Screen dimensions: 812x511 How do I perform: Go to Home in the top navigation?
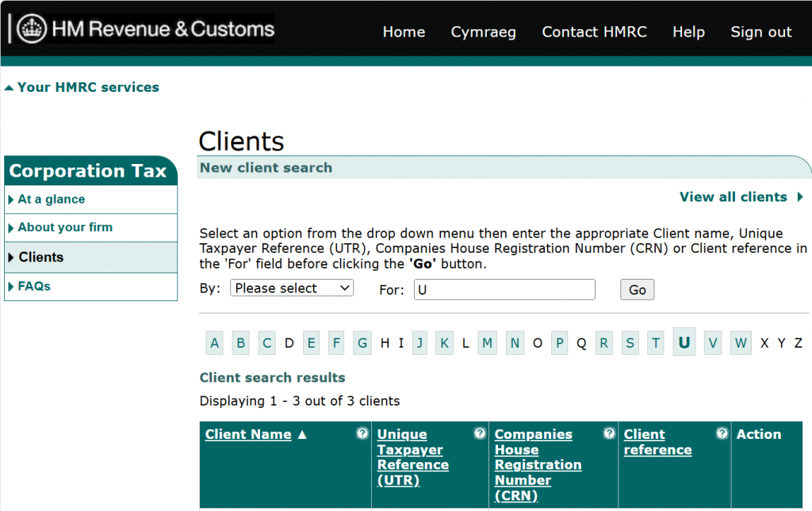[404, 32]
